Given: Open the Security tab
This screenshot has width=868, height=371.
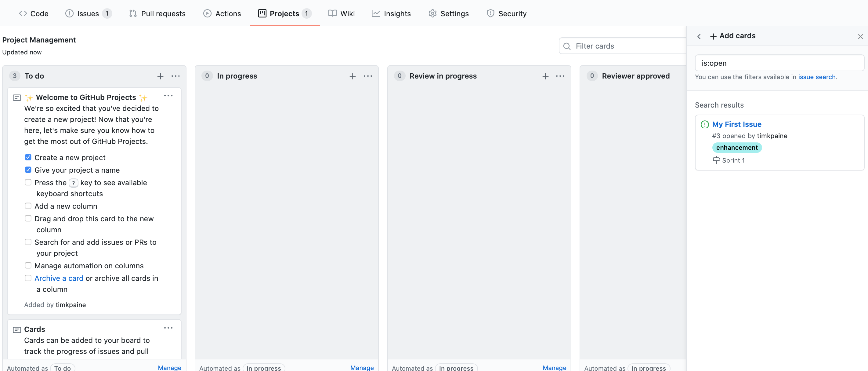Looking at the screenshot, I should pyautogui.click(x=506, y=13).
